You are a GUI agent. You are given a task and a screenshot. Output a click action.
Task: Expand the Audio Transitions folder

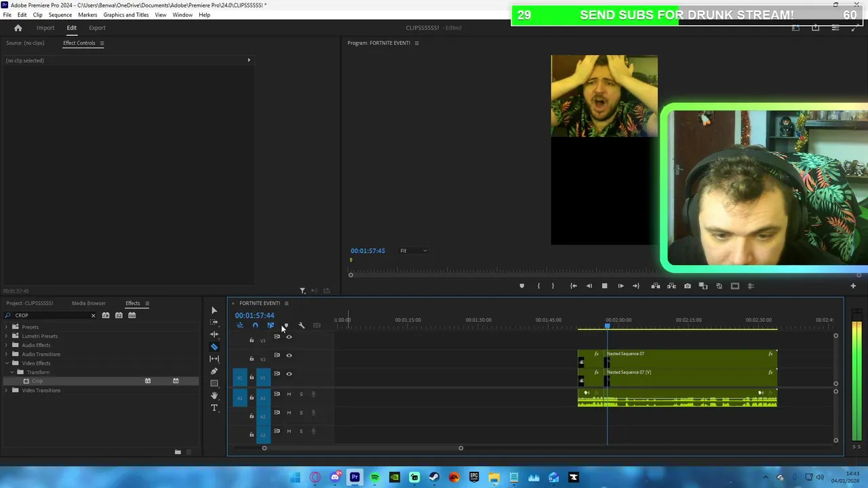coord(7,354)
